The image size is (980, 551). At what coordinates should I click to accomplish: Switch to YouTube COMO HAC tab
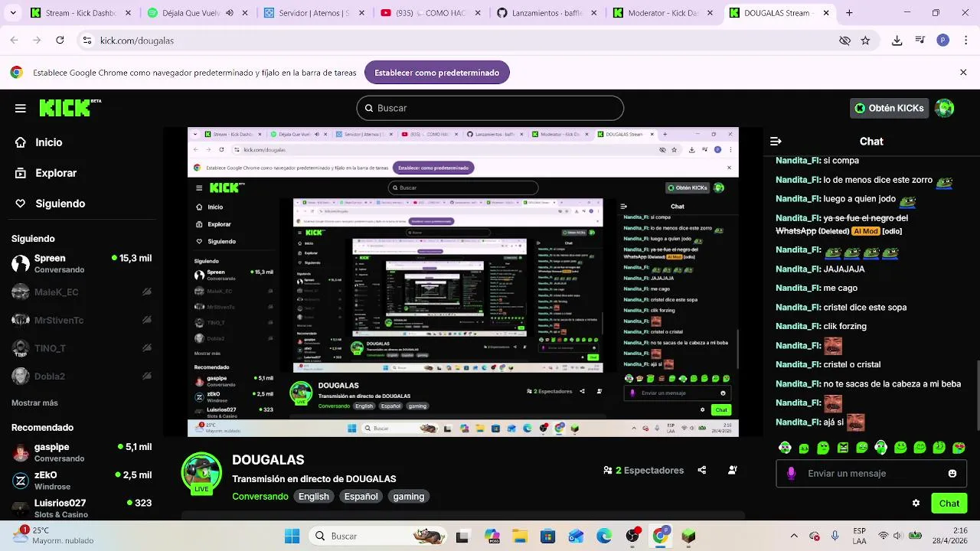coord(430,13)
